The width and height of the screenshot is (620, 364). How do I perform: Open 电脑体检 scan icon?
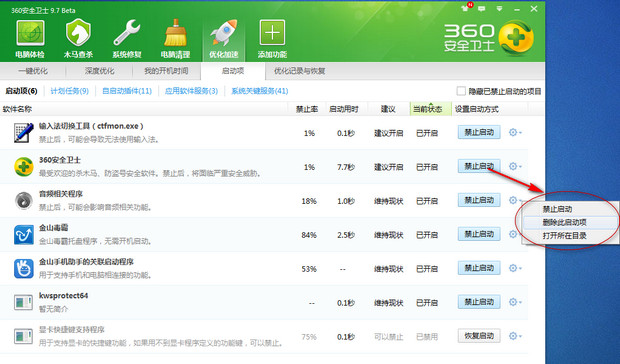pyautogui.click(x=30, y=34)
